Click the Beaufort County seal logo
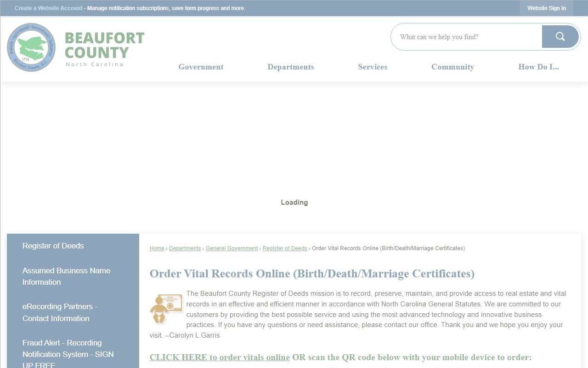The height and width of the screenshot is (368, 588). tap(31, 47)
